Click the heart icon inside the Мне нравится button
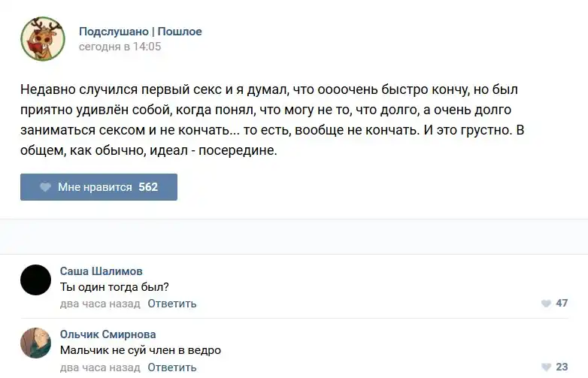 pyautogui.click(x=45, y=187)
